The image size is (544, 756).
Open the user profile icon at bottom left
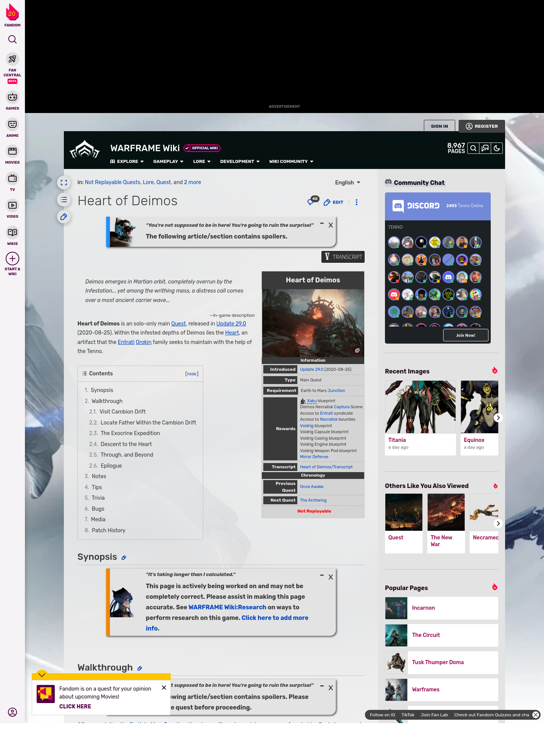pos(12,712)
